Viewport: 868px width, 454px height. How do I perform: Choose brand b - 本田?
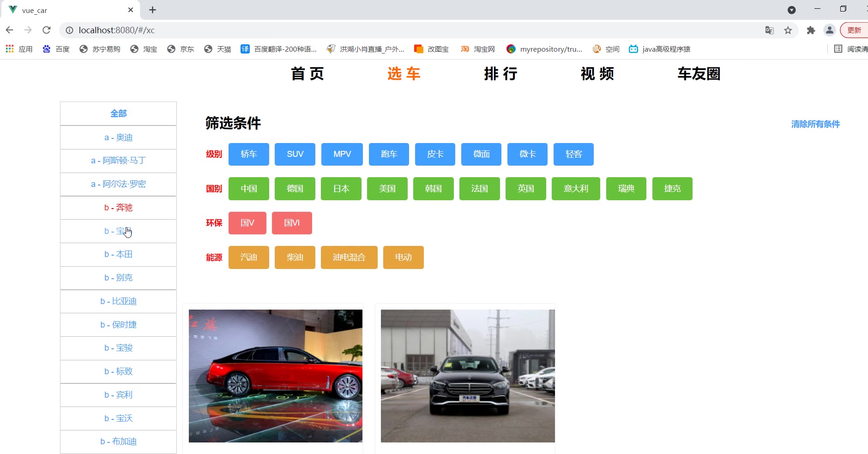(118, 254)
